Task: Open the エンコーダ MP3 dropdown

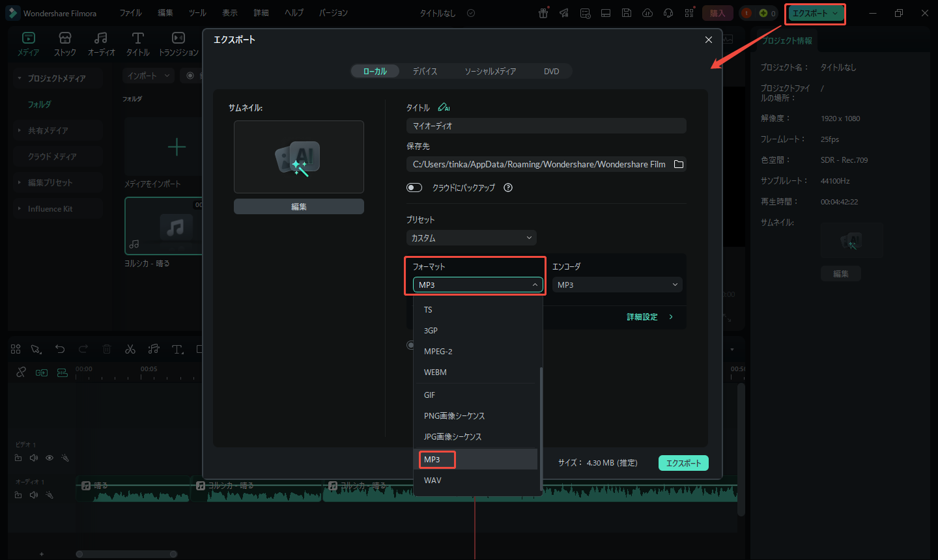Action: [618, 285]
